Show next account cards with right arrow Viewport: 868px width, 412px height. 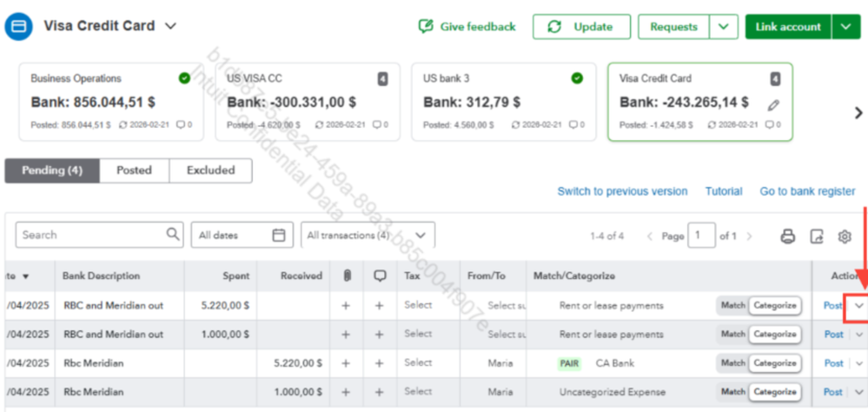click(x=858, y=113)
